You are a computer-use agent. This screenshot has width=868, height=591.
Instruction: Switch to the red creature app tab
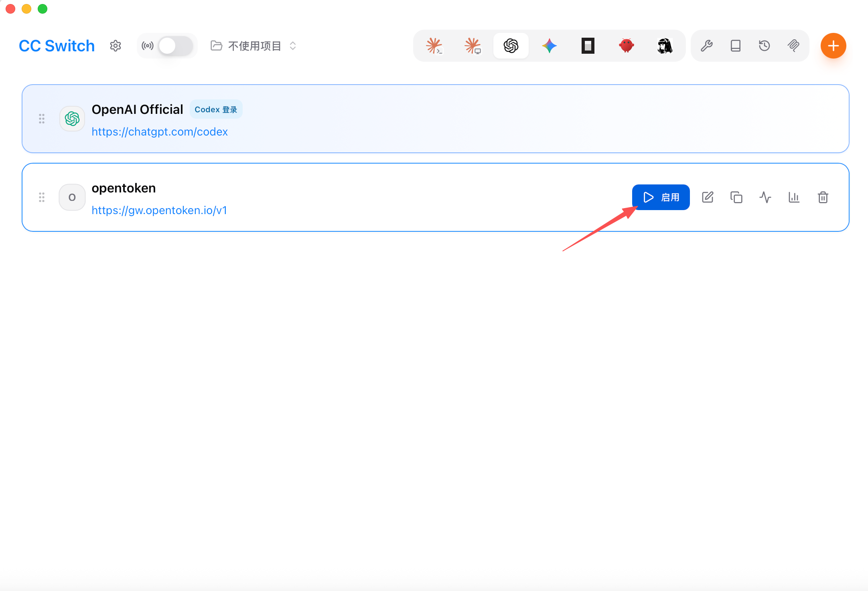[627, 46]
